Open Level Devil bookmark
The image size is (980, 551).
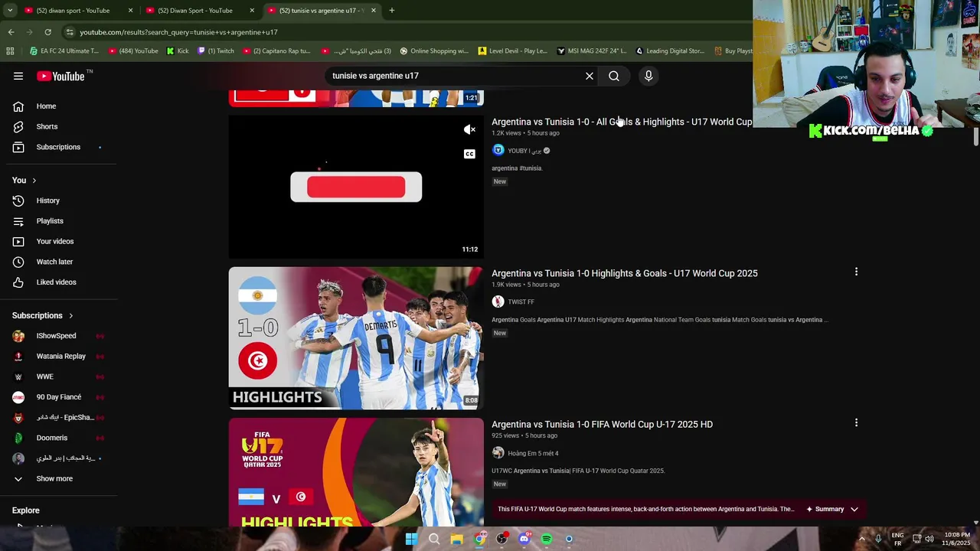click(513, 51)
